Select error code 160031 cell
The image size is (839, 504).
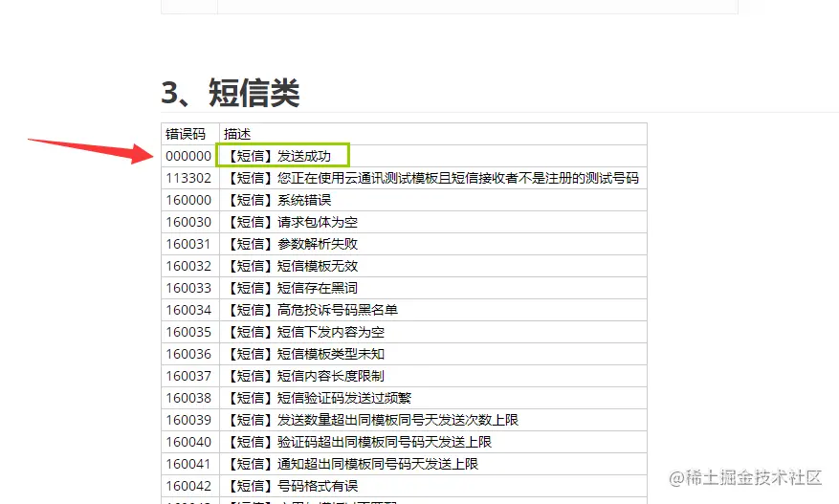188,244
